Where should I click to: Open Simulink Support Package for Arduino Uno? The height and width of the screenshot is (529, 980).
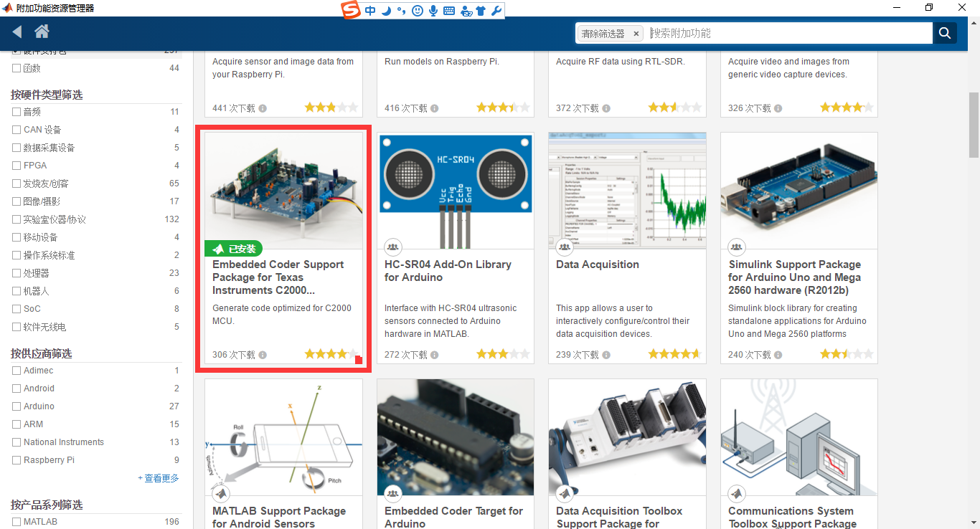coord(795,277)
